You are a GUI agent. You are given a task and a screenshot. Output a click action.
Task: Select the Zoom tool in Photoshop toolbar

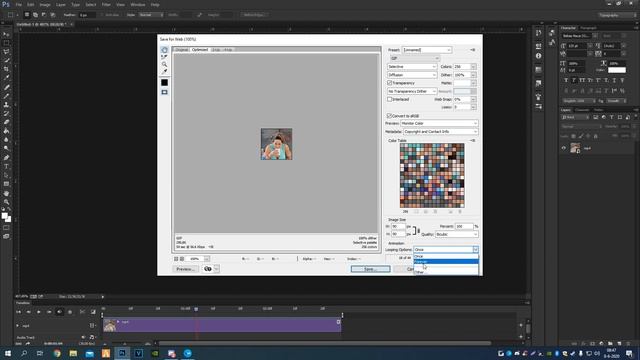(x=6, y=202)
